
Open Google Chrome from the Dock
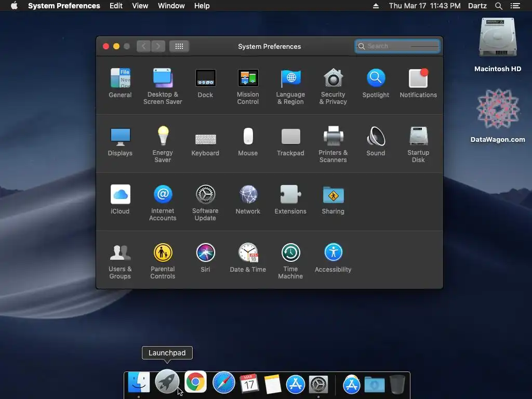[195, 382]
